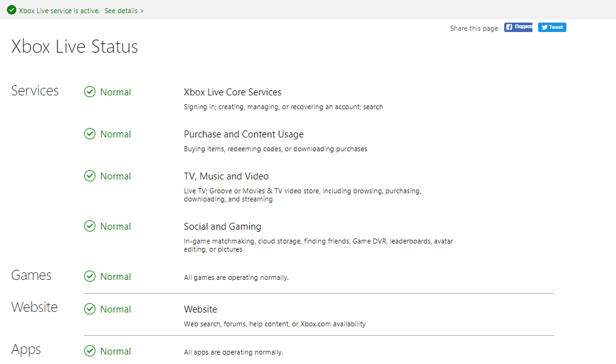
Task: Click the status check icon for Purchase and Content Usage
Action: 90,134
